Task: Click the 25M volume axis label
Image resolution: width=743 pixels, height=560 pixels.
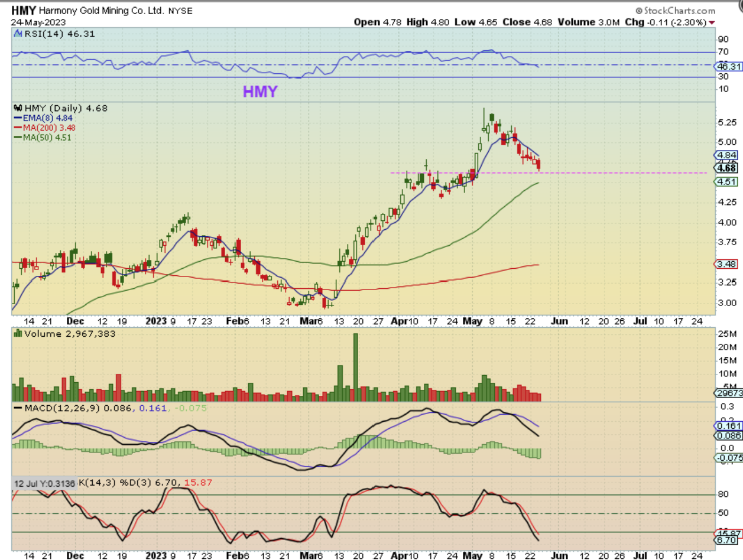Action: coord(726,334)
